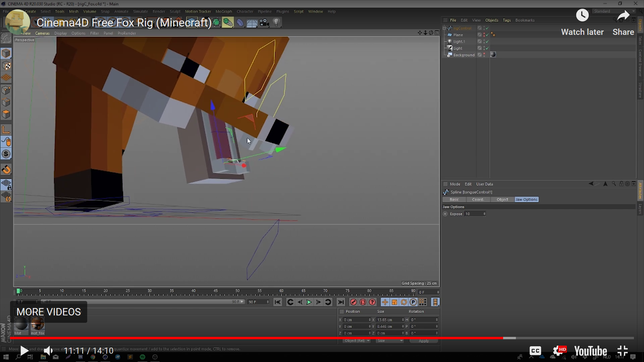
Task: Select the Tweak mode mouse icon
Action: (x=6, y=142)
